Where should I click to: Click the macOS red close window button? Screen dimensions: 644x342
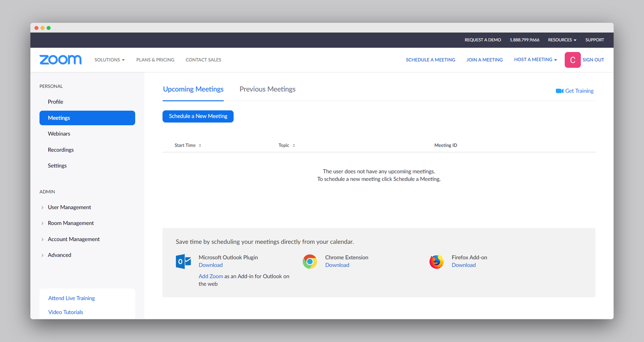37,28
